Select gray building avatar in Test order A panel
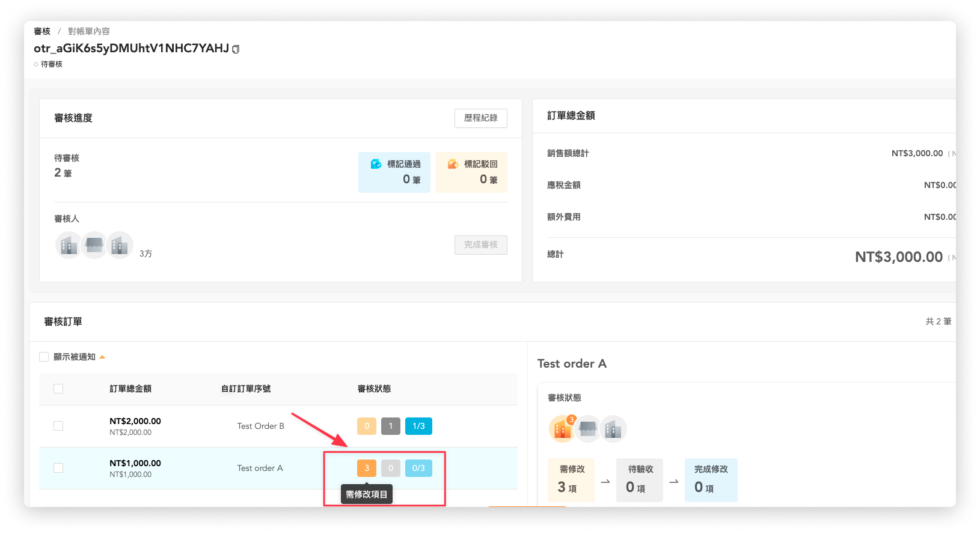The image size is (980, 534). coord(613,429)
